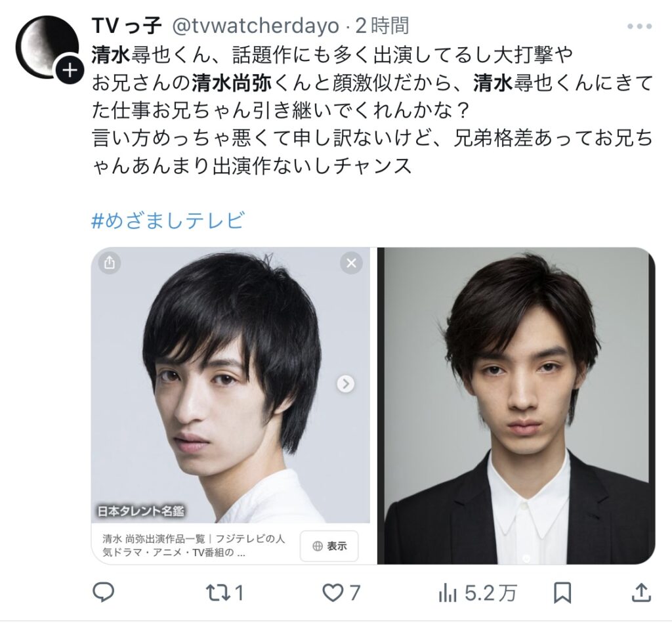This screenshot has height=623, width=672.
Task: Bookmark this tweet
Action: coord(562,593)
